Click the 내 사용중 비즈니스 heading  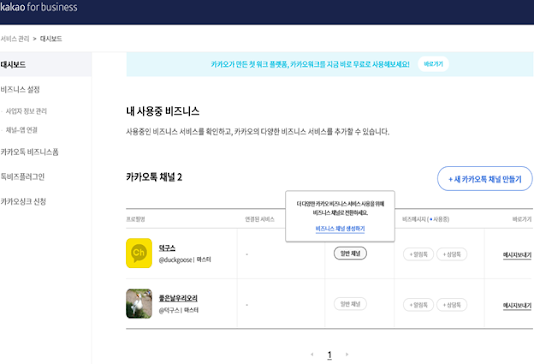[163, 111]
